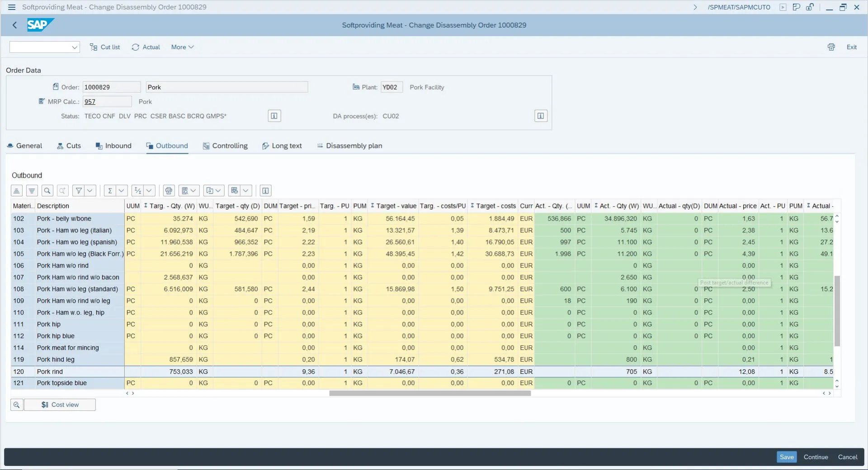Apply the filter funnel in Outbound toolbar

pos(79,191)
